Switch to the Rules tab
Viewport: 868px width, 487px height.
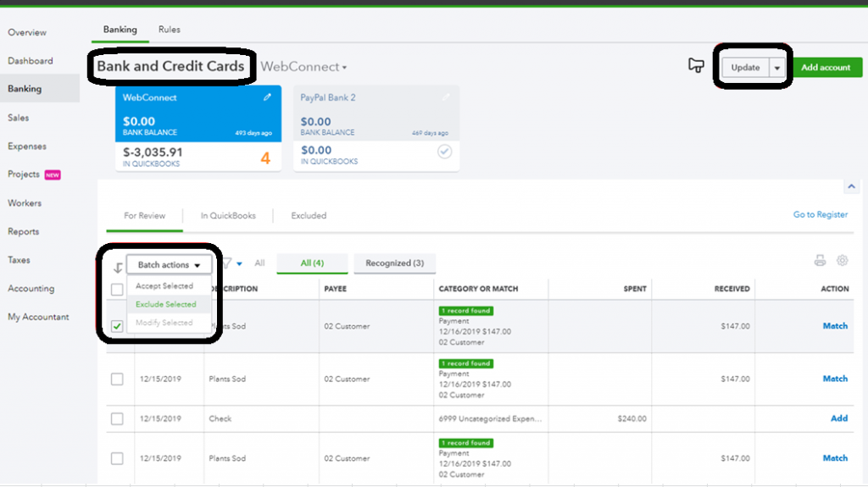170,30
